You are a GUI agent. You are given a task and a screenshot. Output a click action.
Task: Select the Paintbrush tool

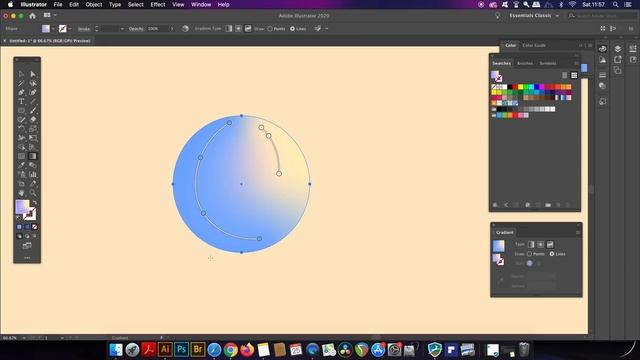33,111
